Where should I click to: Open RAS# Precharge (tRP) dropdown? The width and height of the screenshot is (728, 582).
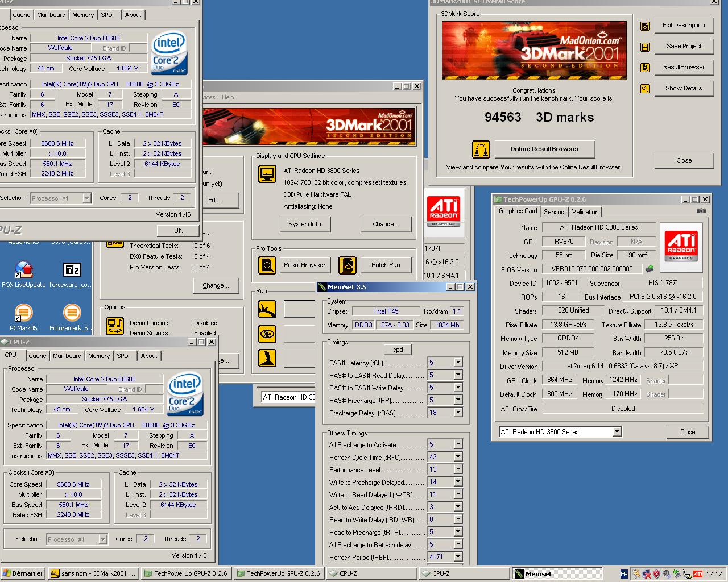coord(458,400)
